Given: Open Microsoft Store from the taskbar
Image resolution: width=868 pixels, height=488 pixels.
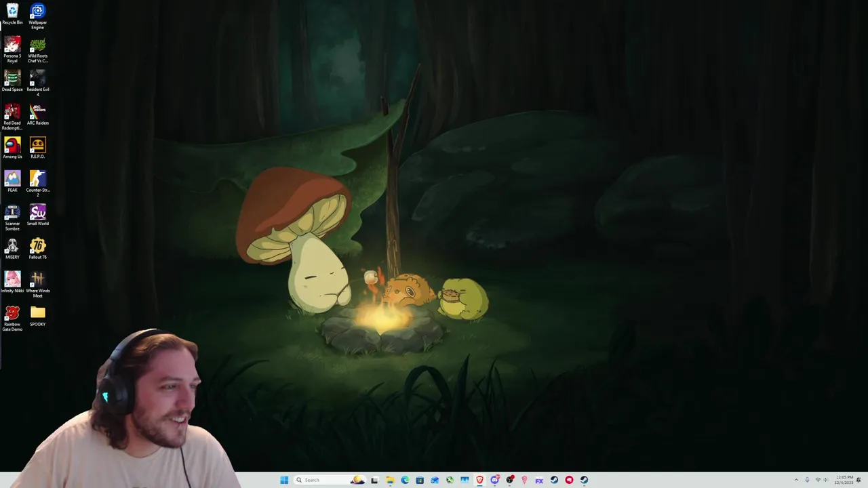Looking at the screenshot, I should click(420, 480).
